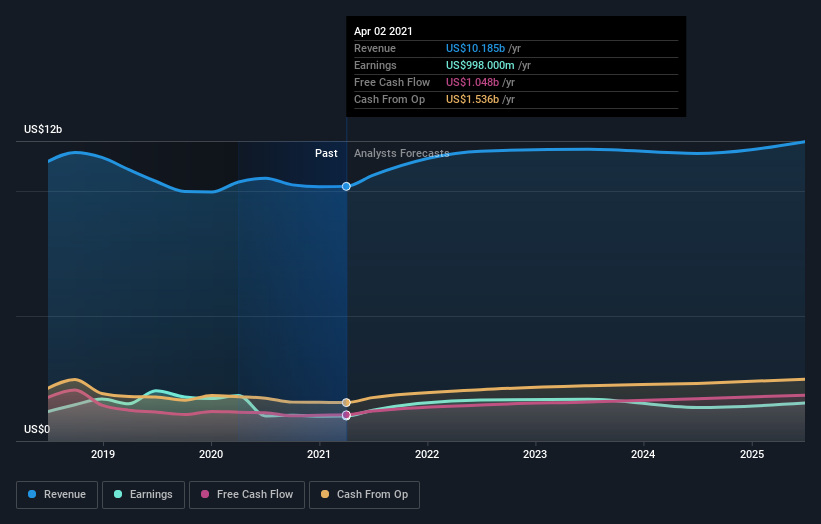Click the Earnings row label in tooltip
Image resolution: width=821 pixels, height=524 pixels.
[x=375, y=65]
